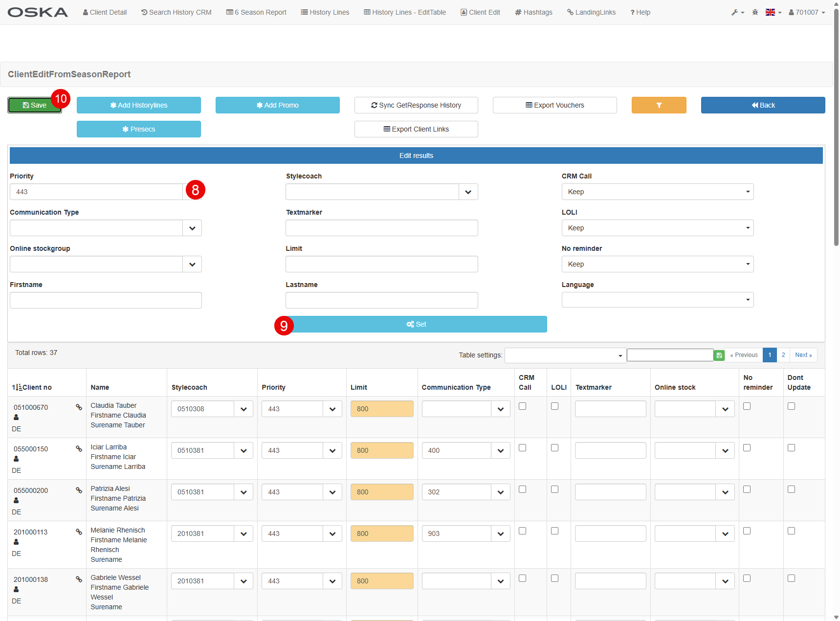Screen dimensions: 840x621
Task: Go to page 2 of results
Action: (x=783, y=355)
